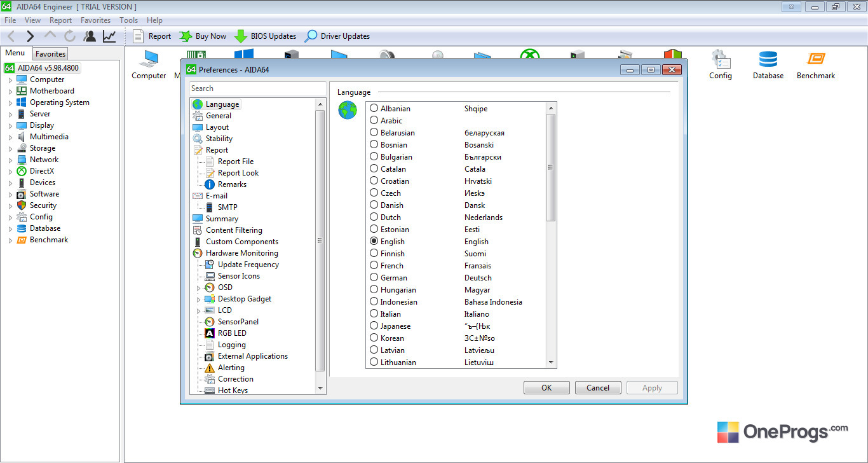868x463 pixels.
Task: Expand the Desktop Gadget node
Action: [x=198, y=300]
